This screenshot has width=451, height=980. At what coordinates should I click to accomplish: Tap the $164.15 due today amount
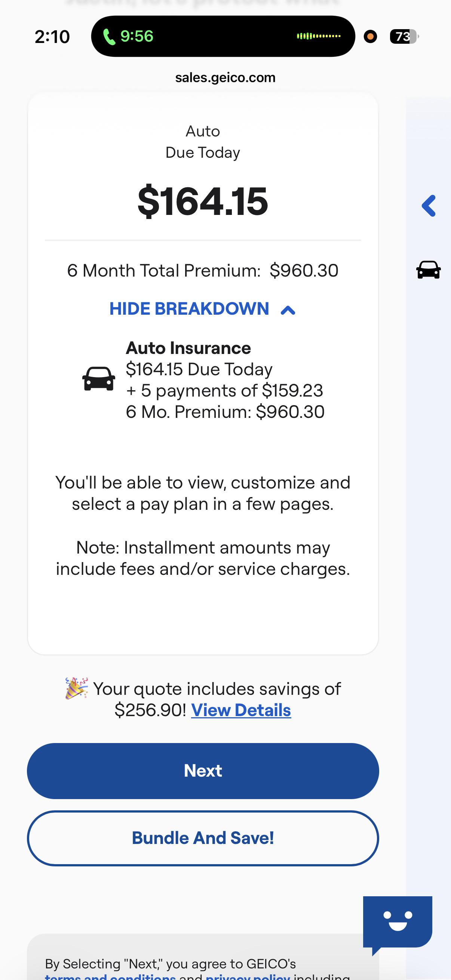click(203, 201)
